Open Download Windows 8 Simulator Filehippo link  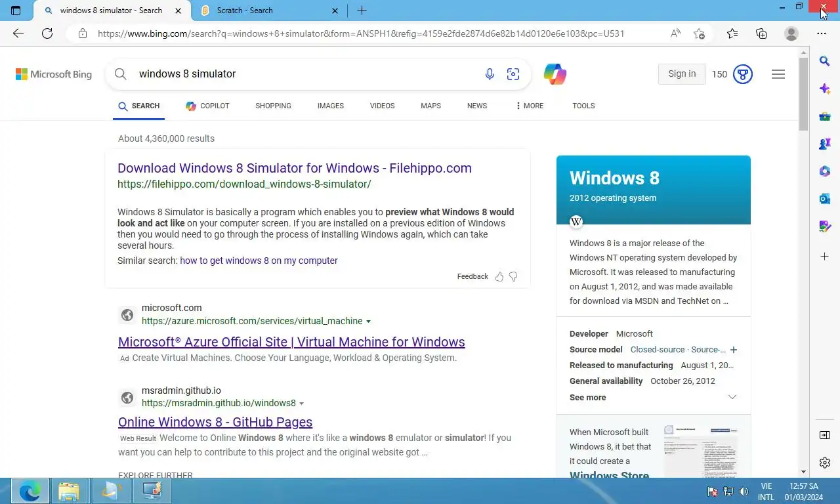pos(295,168)
